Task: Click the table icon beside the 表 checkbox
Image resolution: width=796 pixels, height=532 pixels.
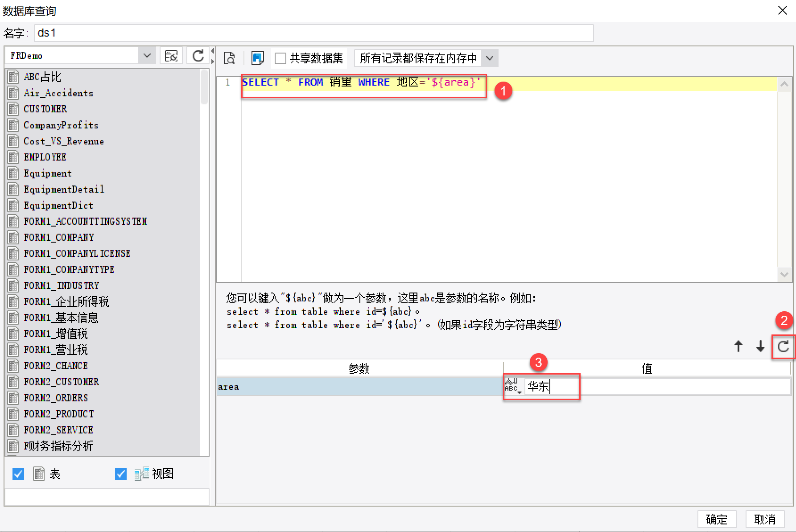Action: pyautogui.click(x=39, y=474)
